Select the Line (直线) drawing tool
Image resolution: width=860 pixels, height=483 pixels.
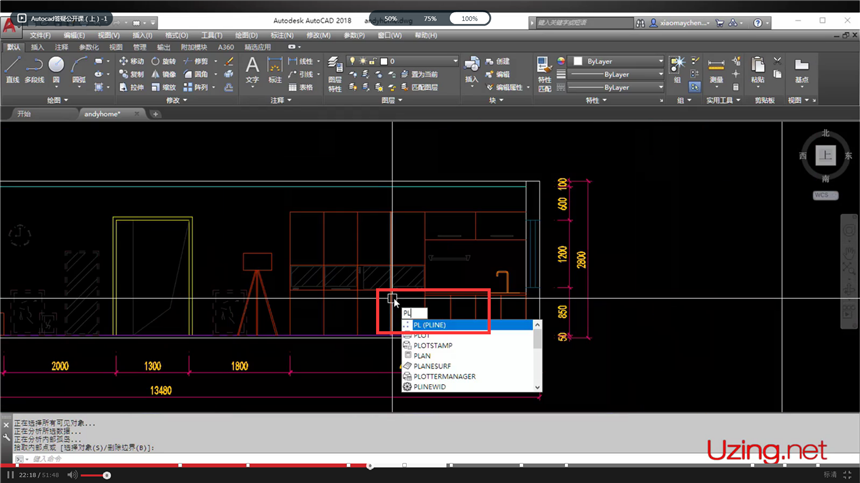tap(13, 67)
